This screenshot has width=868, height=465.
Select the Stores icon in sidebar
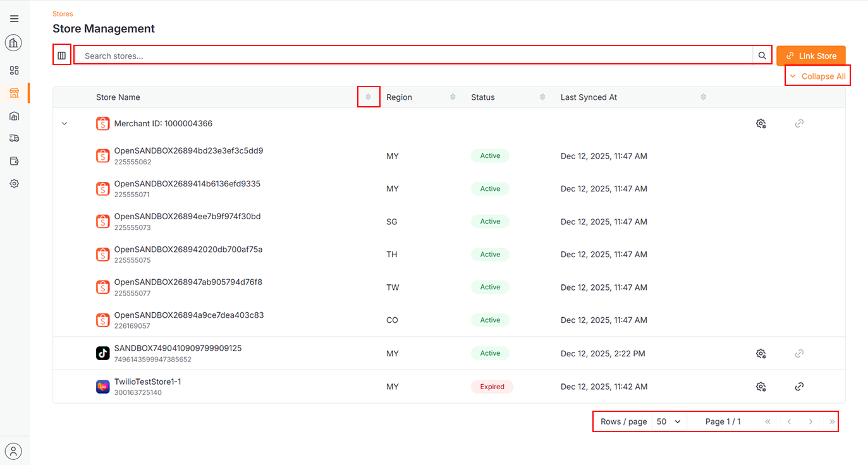pyautogui.click(x=14, y=94)
